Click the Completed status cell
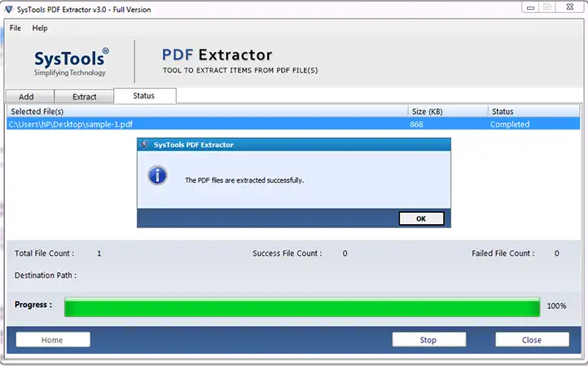This screenshot has height=366, width=588. coord(510,124)
